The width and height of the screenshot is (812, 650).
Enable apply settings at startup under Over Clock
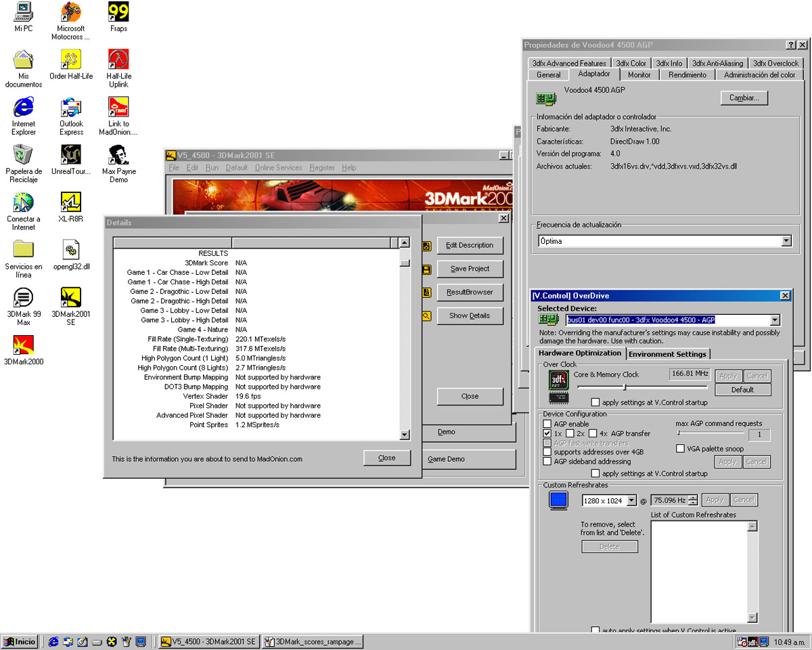[595, 402]
